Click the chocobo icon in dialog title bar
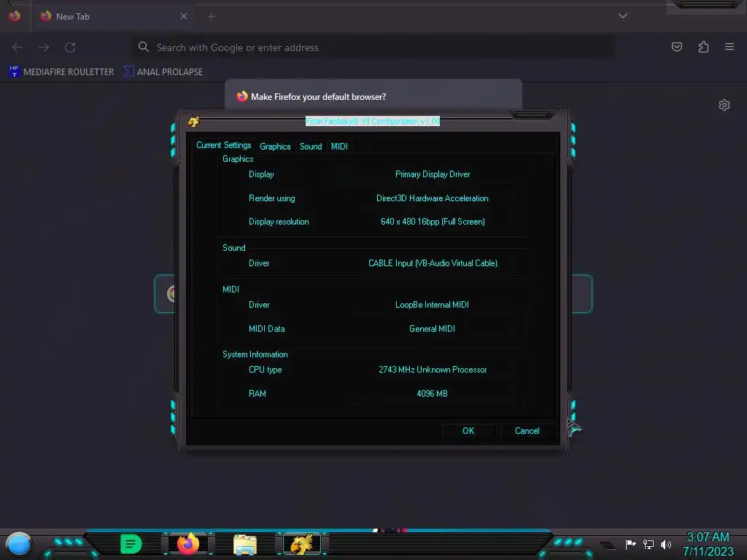Screen dimensions: 747x560 click(x=194, y=122)
